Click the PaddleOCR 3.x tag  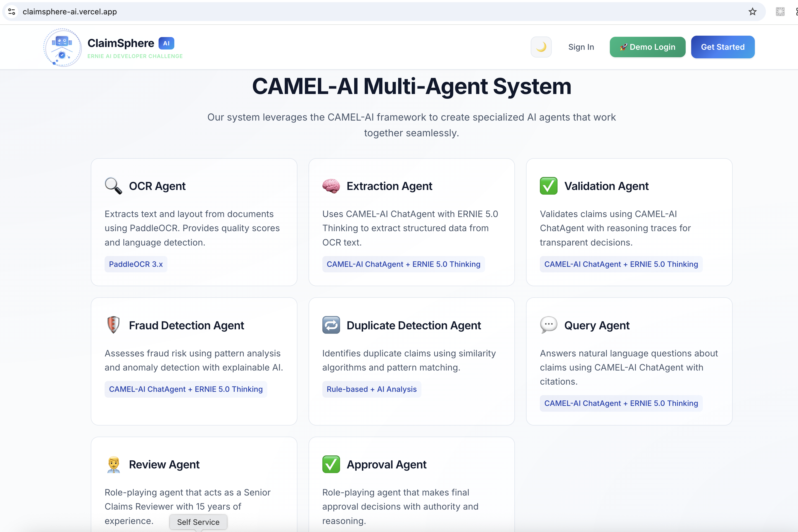(136, 264)
